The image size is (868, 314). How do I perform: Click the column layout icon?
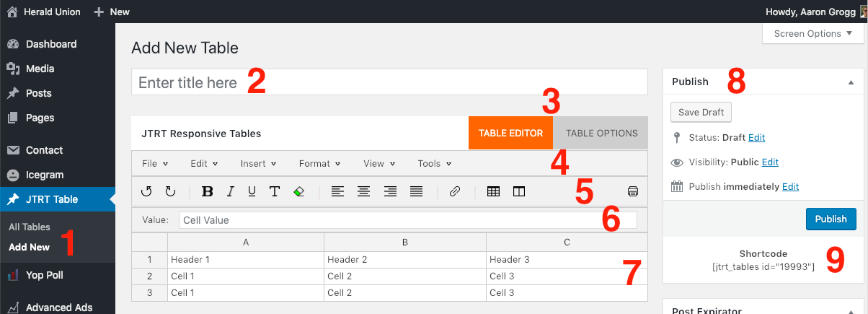coord(518,191)
